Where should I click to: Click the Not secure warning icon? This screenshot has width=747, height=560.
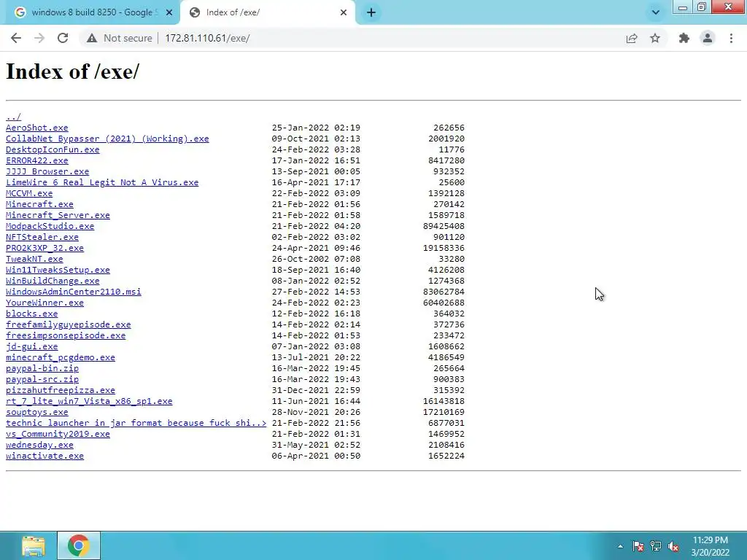pos(92,38)
